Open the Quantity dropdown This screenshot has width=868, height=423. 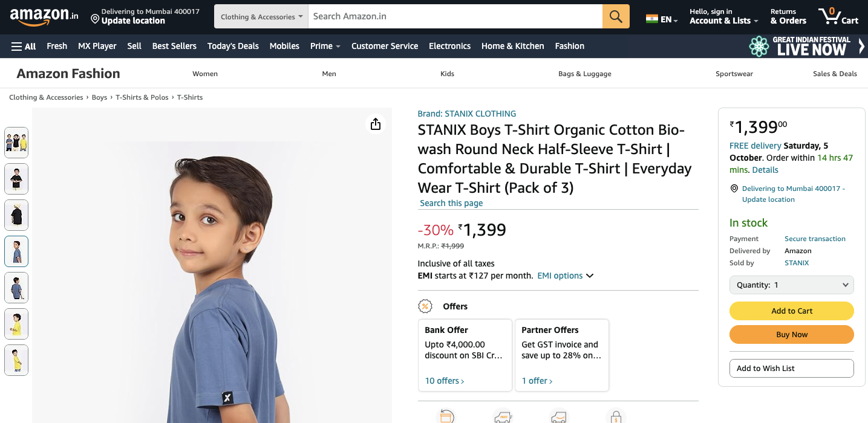[791, 285]
